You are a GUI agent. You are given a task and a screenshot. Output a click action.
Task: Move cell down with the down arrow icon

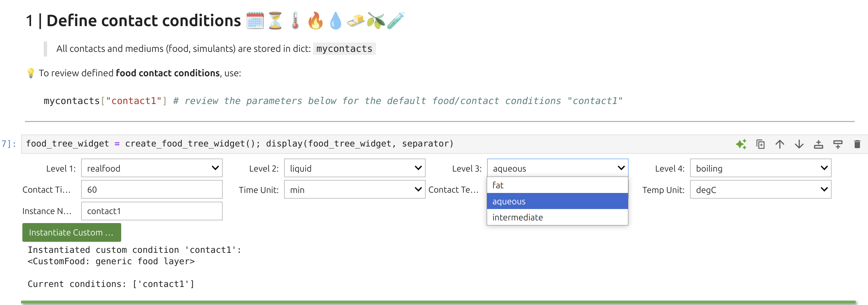[799, 144]
